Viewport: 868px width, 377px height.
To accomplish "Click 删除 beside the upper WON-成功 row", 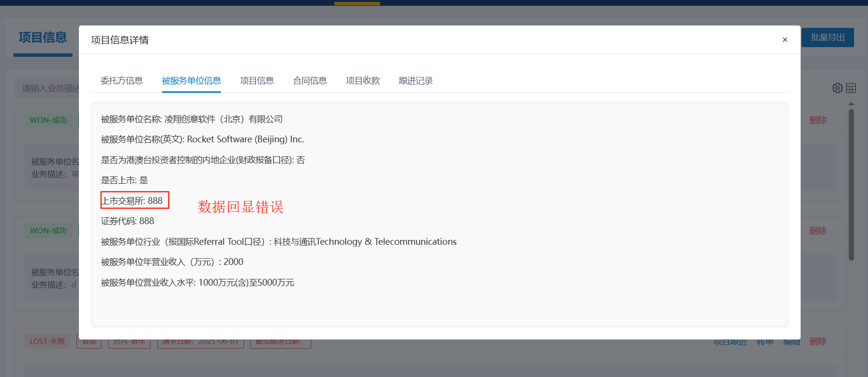I will point(818,120).
